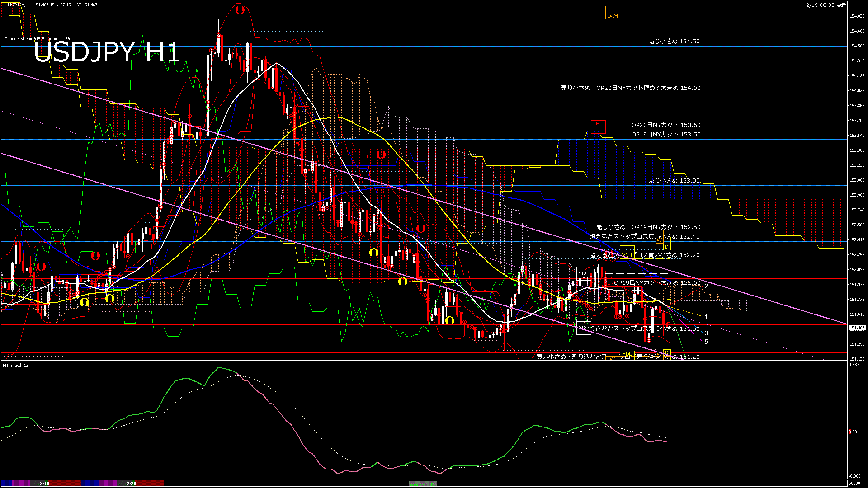Image resolution: width=868 pixels, height=488 pixels.
Task: Click the 買い小さめ 151.20 order label
Action: 618,357
